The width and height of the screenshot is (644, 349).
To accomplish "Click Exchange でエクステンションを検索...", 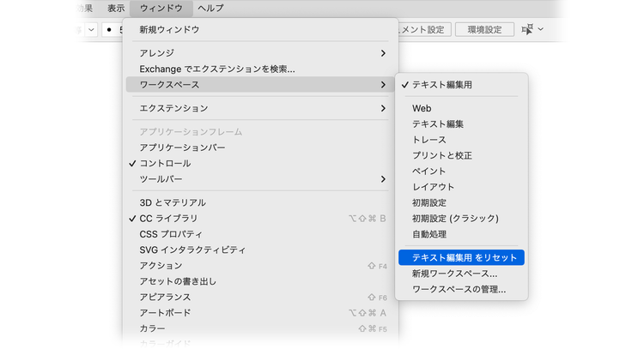I will coord(216,69).
